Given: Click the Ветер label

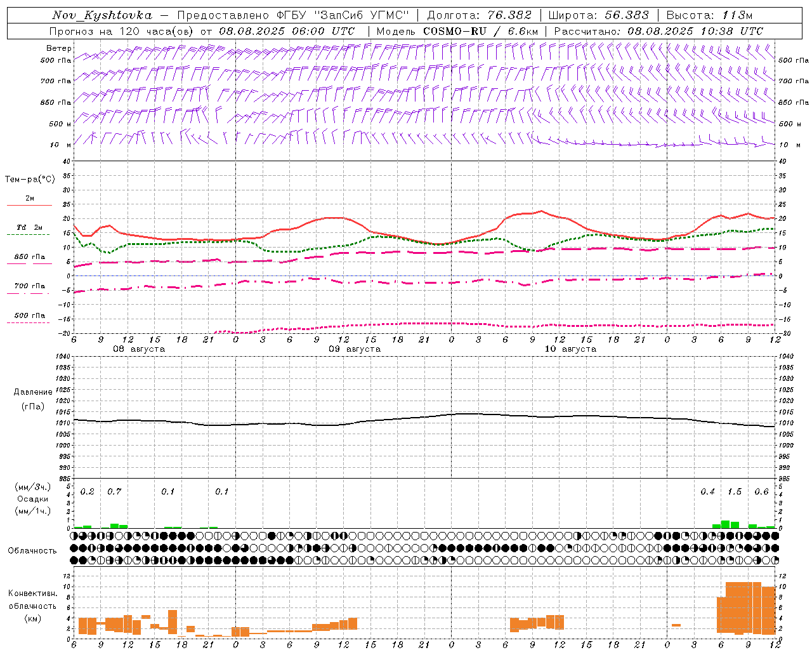Looking at the screenshot, I should click(x=59, y=48).
